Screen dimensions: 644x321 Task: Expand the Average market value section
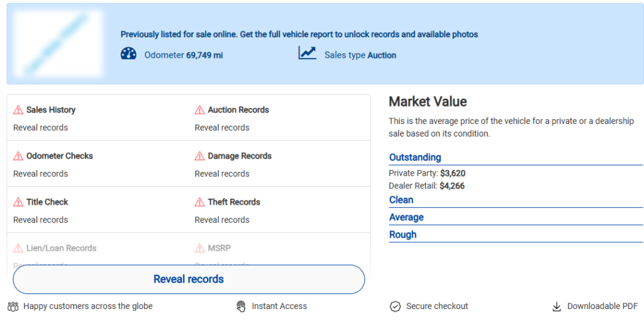tap(516, 217)
